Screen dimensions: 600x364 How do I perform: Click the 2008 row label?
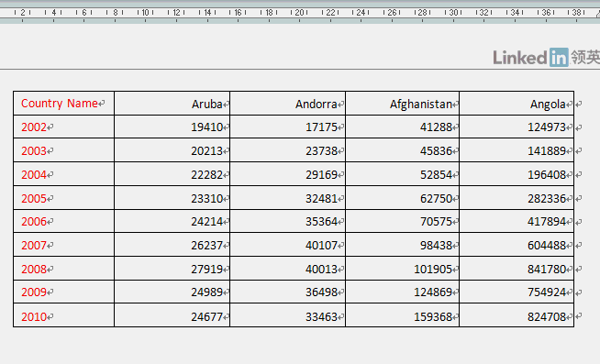[x=34, y=269]
